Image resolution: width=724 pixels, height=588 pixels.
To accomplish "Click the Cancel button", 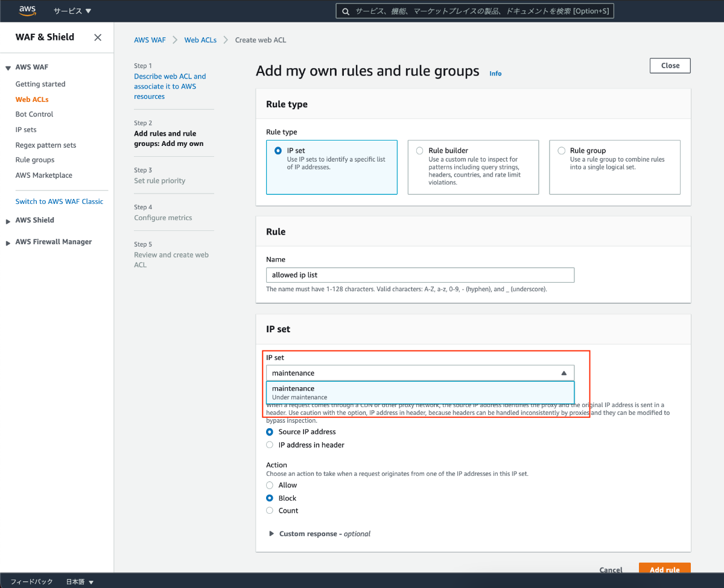I will 611,570.
